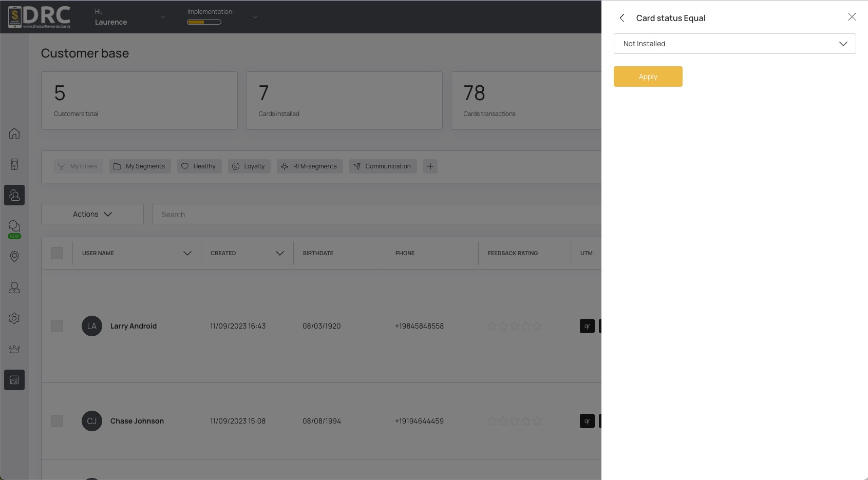Select the Chase Johnson row checkbox

point(57,421)
